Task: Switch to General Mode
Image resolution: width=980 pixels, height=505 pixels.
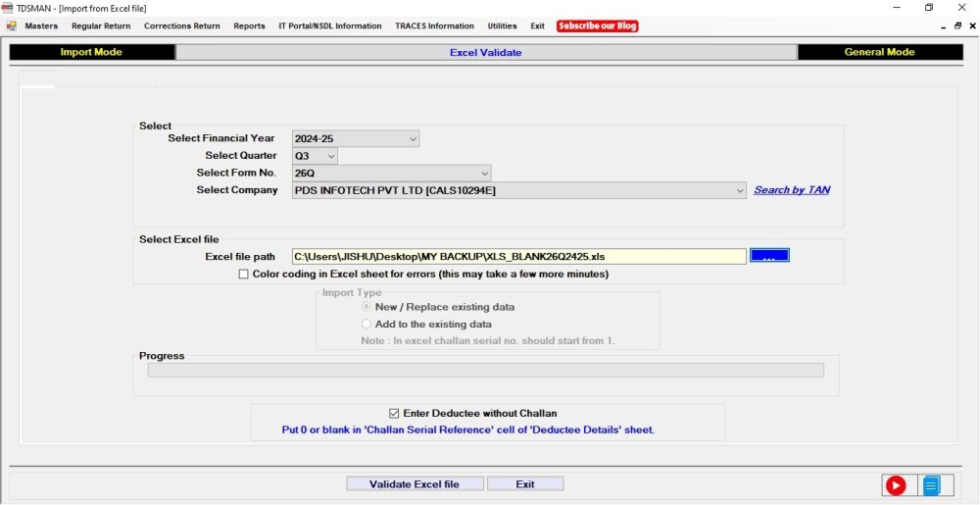Action: tap(879, 53)
